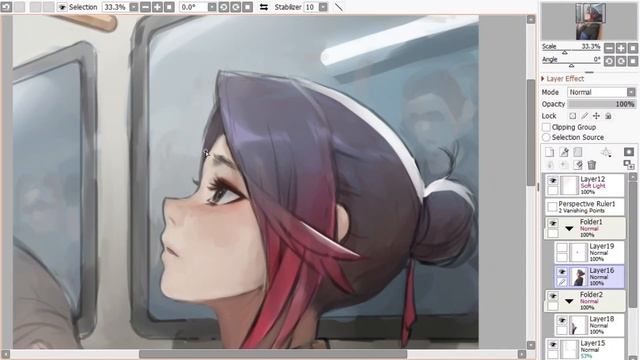Reset the navigator scale with the square button
Screen dimensions: 640x360
[633, 48]
